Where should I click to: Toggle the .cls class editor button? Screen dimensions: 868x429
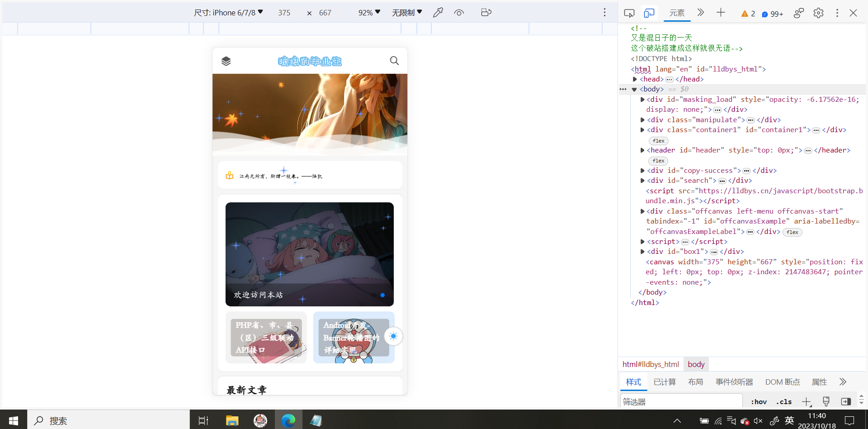pos(784,401)
